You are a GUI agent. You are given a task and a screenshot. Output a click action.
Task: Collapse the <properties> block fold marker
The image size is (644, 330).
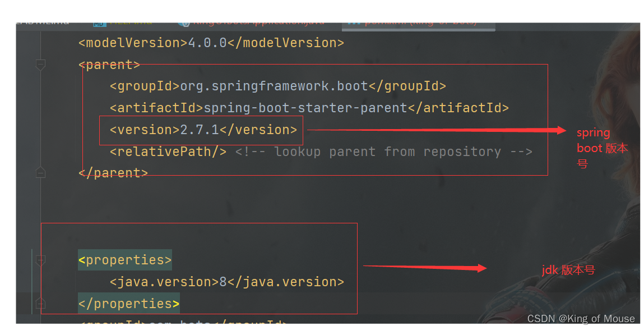[40, 260]
